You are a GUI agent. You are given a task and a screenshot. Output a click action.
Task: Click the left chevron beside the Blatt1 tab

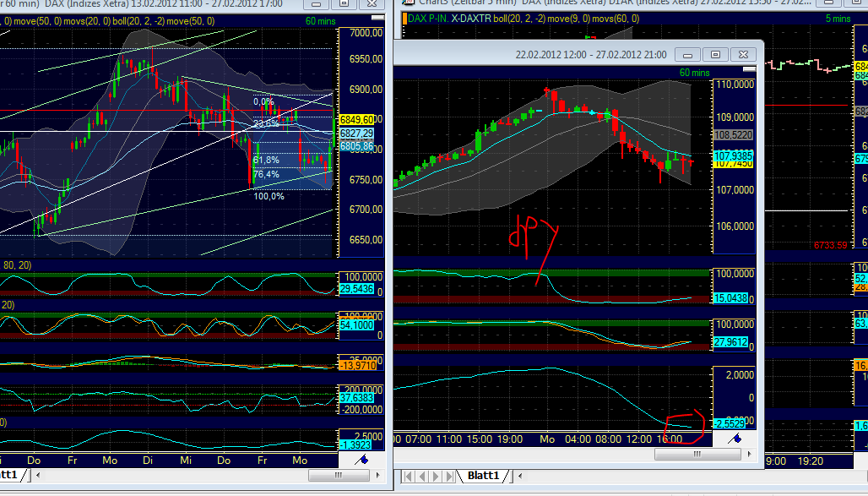coord(519,476)
